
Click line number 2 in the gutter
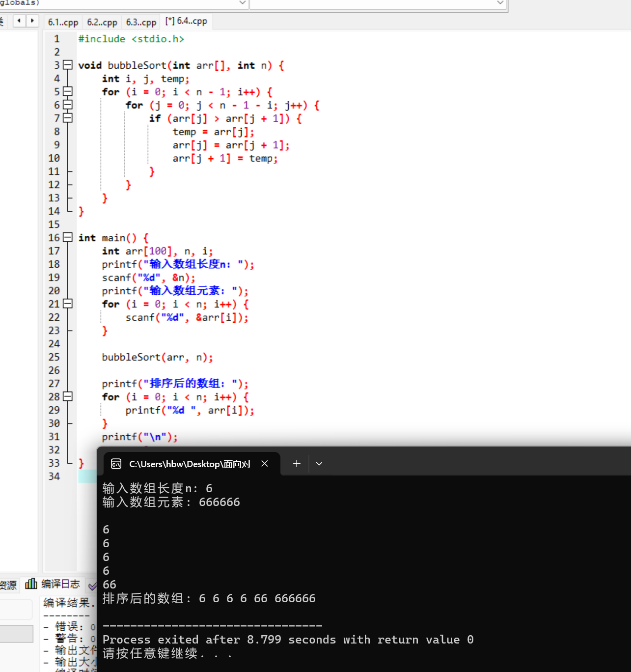pos(57,52)
